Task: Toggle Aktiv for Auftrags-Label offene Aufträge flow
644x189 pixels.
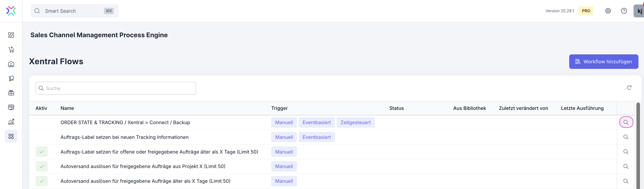Action: (41, 152)
